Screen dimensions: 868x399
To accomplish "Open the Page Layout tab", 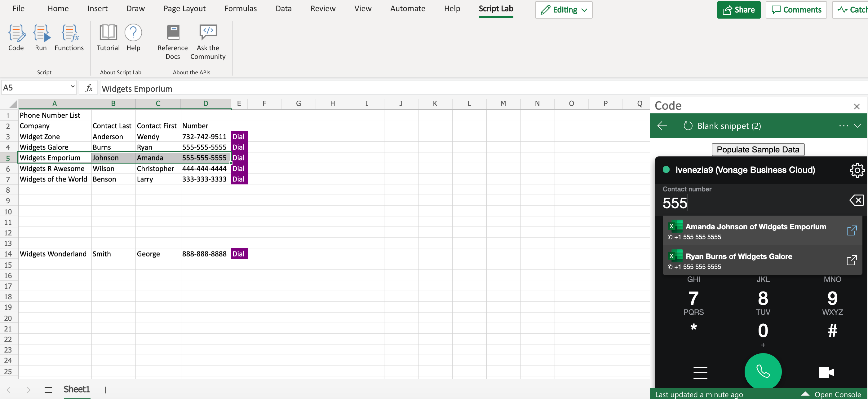I will tap(184, 8).
